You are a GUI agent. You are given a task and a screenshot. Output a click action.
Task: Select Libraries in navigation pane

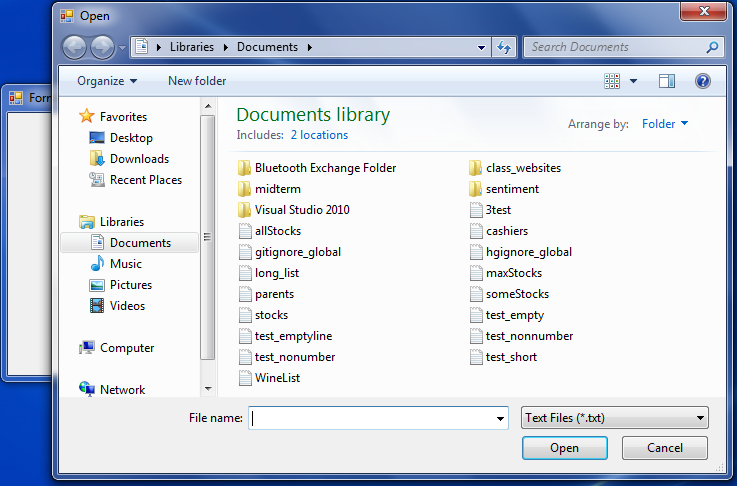pos(112,221)
